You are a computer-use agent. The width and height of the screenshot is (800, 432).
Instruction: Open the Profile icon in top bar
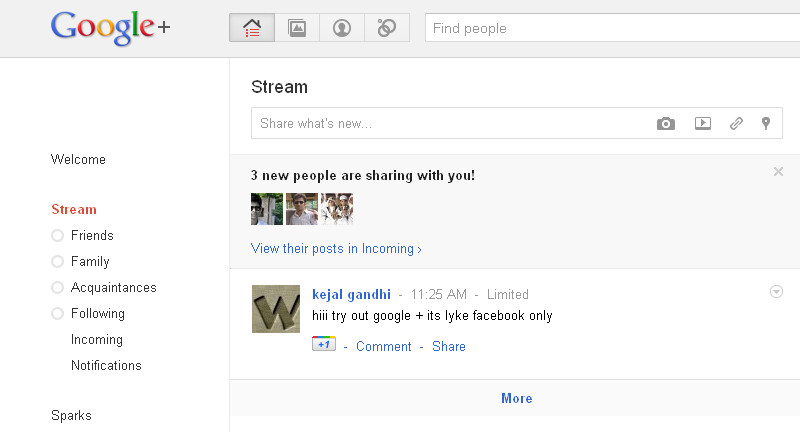tap(342, 28)
